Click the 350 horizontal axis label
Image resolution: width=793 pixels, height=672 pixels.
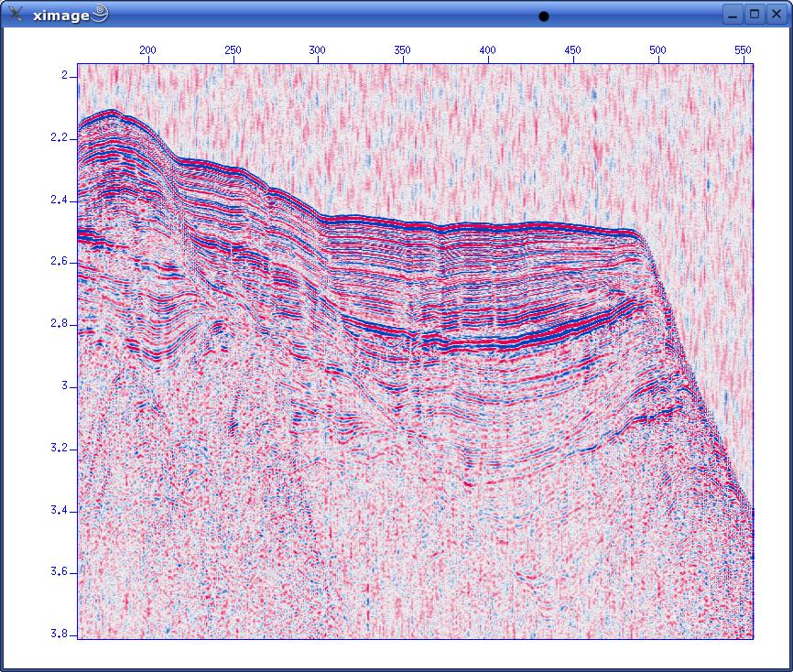click(402, 49)
